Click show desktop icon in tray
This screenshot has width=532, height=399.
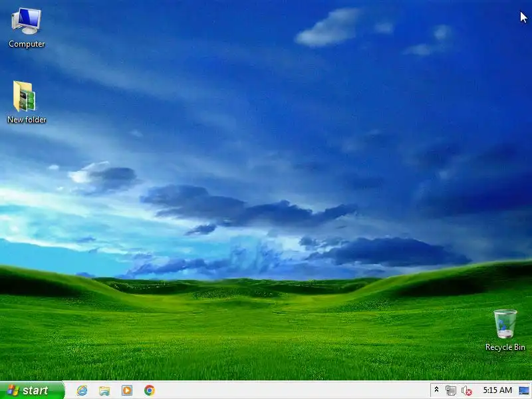[x=524, y=390]
